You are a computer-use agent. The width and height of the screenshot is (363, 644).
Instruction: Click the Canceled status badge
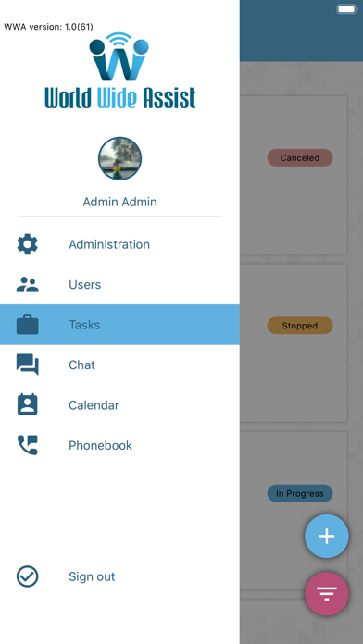(300, 157)
